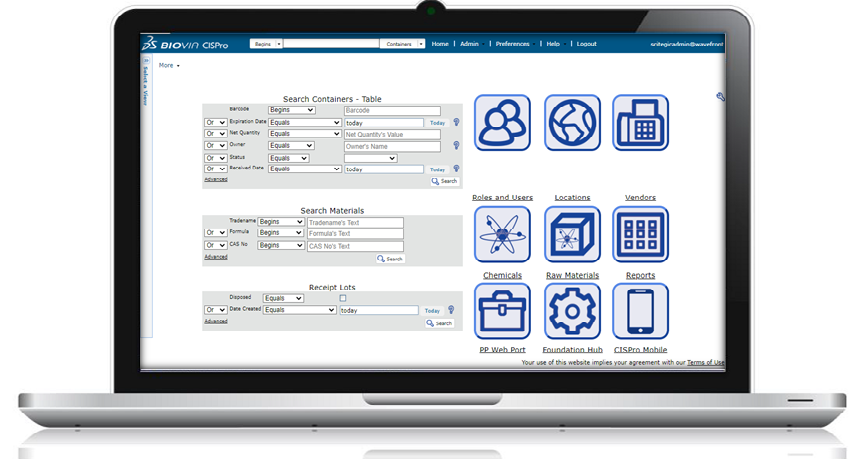The width and height of the screenshot is (865, 465).
Task: Click the Foundation Hub gear icon
Action: point(572,311)
